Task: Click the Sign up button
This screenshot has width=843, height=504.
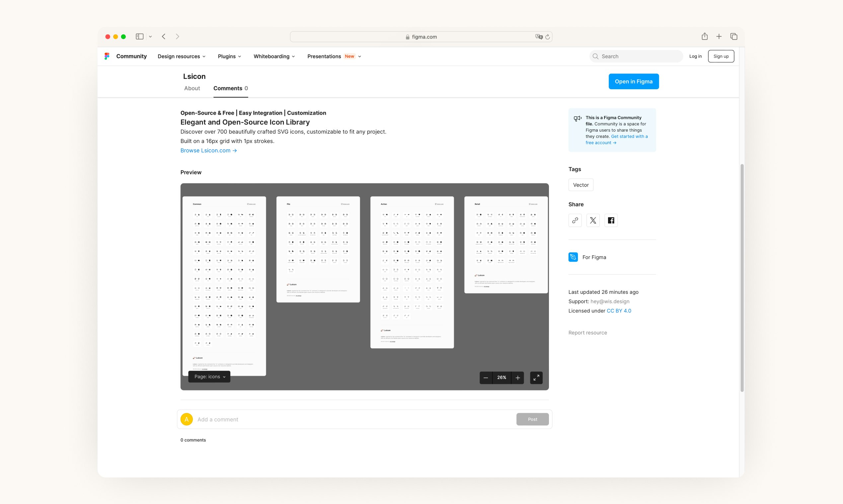Action: pos(721,56)
